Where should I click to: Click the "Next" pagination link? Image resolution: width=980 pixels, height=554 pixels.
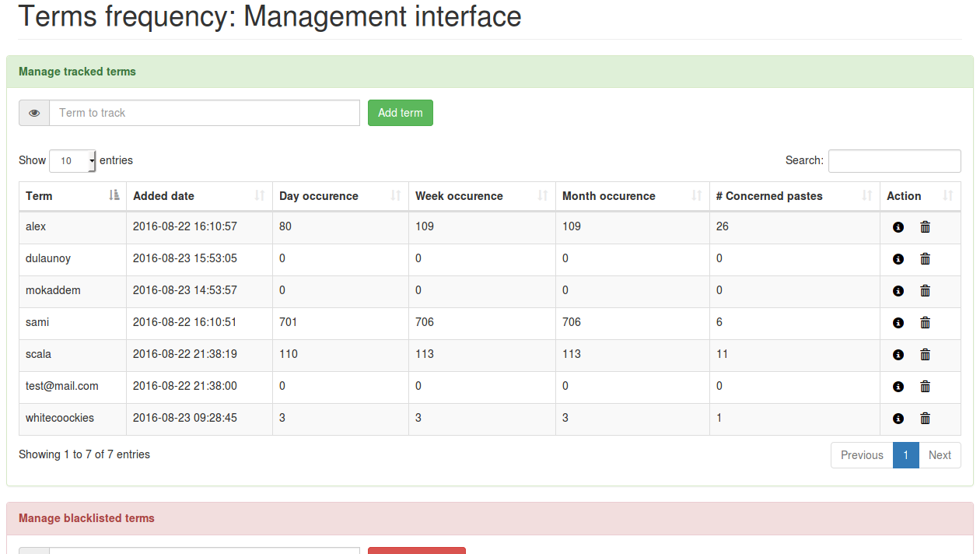pos(940,455)
